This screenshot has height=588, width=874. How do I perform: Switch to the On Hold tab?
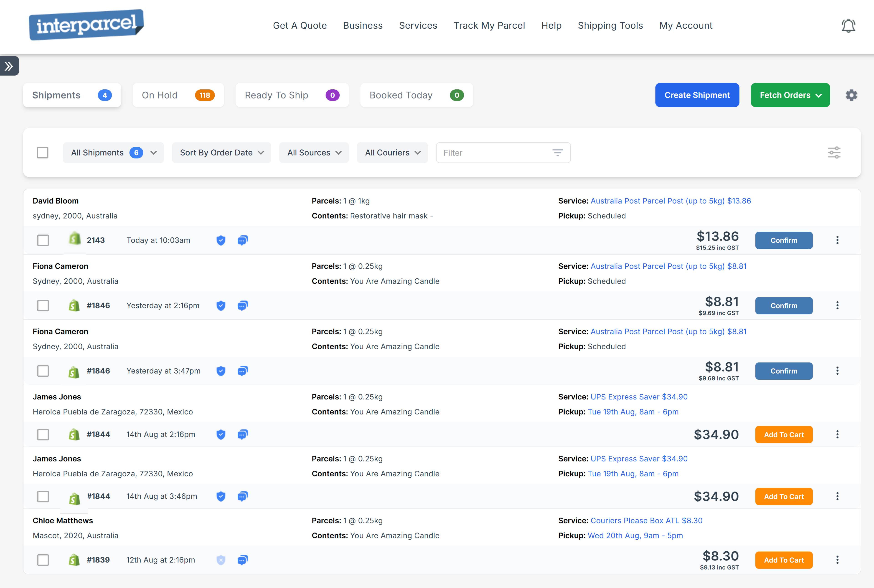[x=178, y=95]
